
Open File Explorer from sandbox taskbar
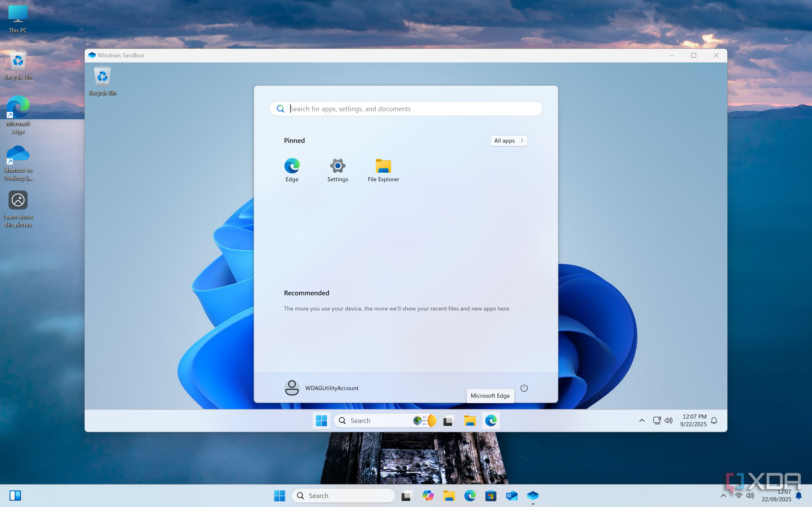pyautogui.click(x=470, y=420)
